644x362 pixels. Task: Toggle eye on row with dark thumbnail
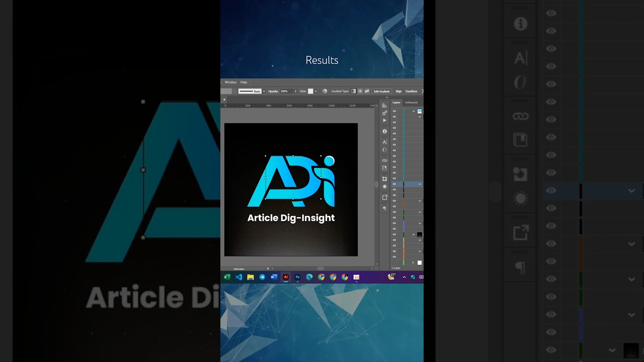[394, 234]
